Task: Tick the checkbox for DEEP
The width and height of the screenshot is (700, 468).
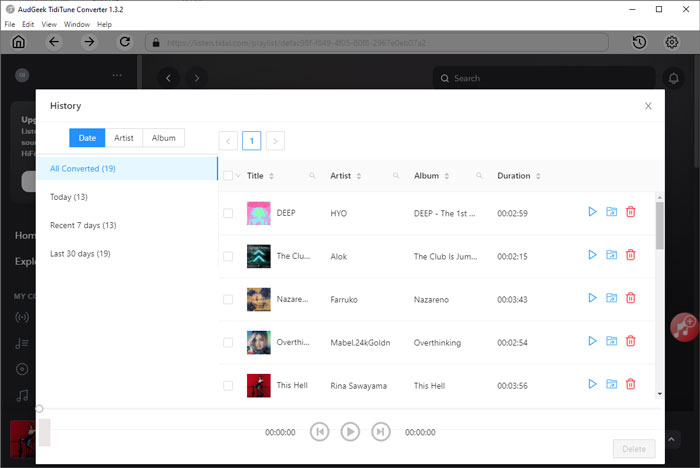Action: click(228, 213)
